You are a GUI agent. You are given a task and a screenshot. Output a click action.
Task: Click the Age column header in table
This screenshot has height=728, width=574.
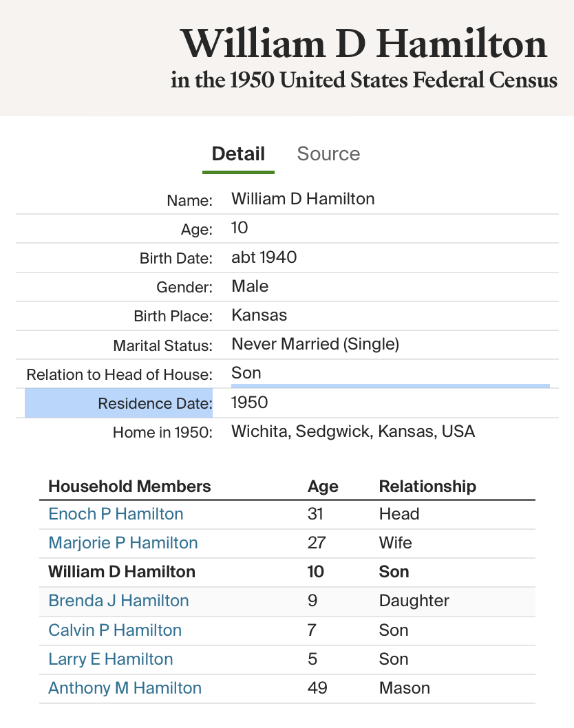point(323,486)
